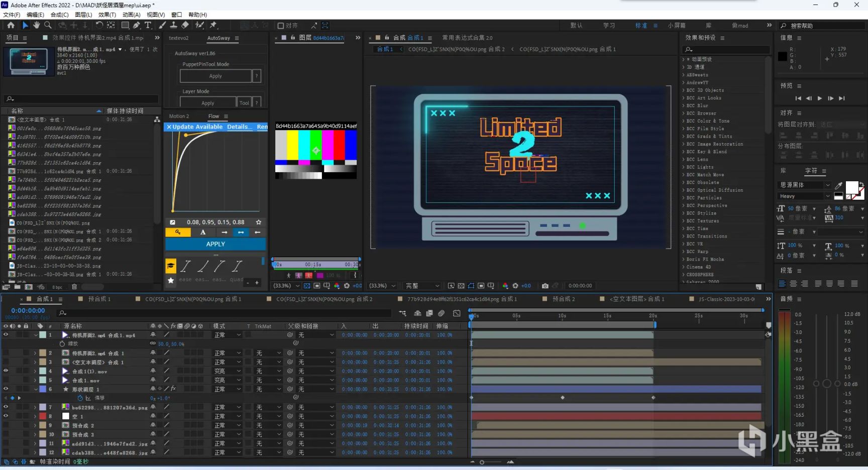Open the Flow presets library (graduation cap)
This screenshot has height=470, width=868.
point(171,266)
